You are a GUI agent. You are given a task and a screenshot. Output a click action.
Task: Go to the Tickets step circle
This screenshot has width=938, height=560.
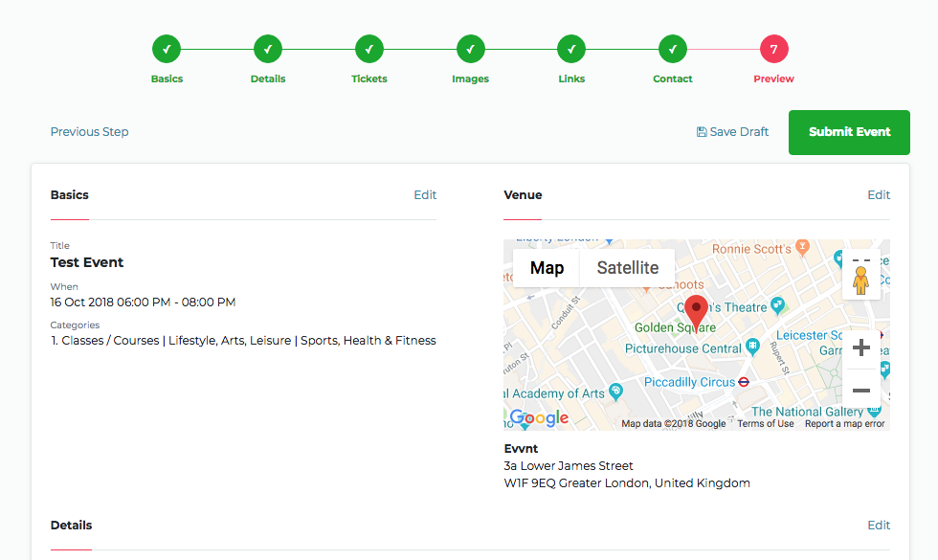[x=369, y=49]
